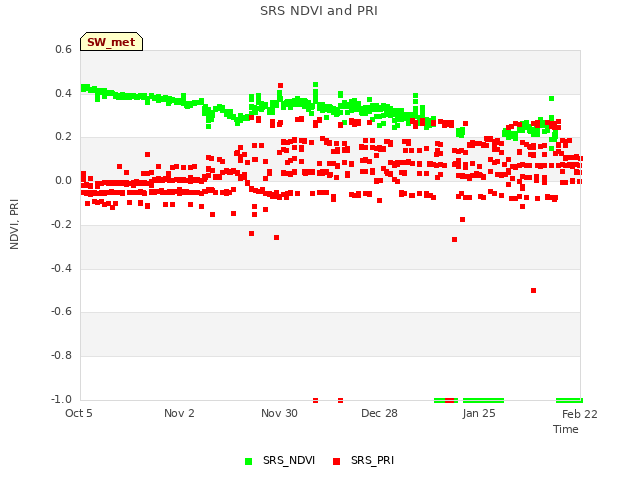Viewport: 640px width, 480px height.
Task: Click the NDVI, PRI y-axis title
Action: (x=14, y=224)
